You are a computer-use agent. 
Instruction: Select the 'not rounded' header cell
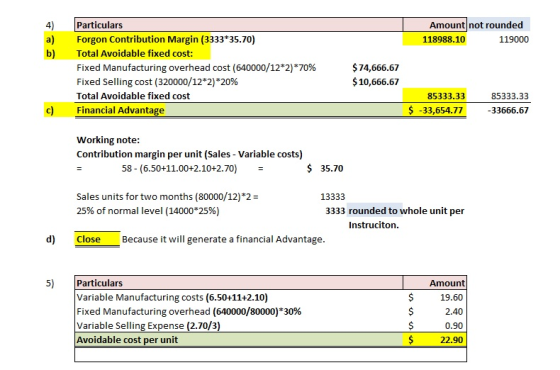[x=499, y=25]
